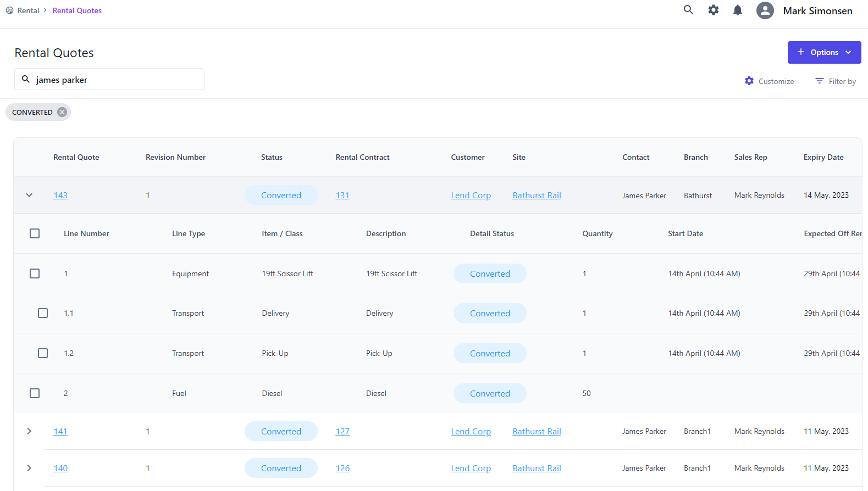
Task: Remove the CONVERTED filter chip
Action: pyautogui.click(x=62, y=112)
